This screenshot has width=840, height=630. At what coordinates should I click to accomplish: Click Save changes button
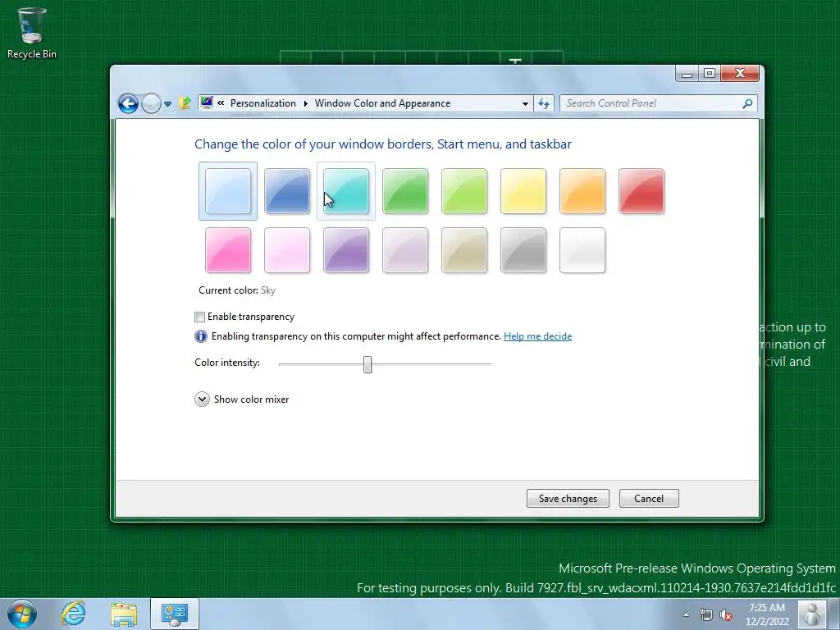click(568, 499)
